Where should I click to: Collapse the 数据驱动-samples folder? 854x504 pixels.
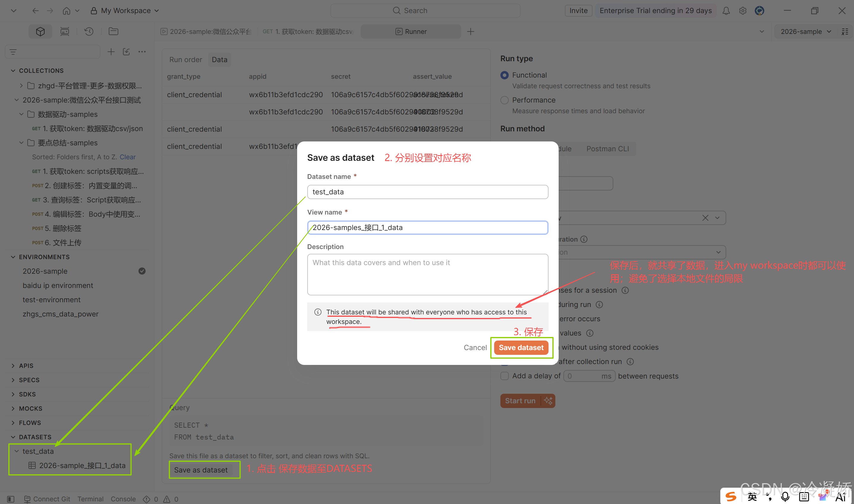click(21, 114)
